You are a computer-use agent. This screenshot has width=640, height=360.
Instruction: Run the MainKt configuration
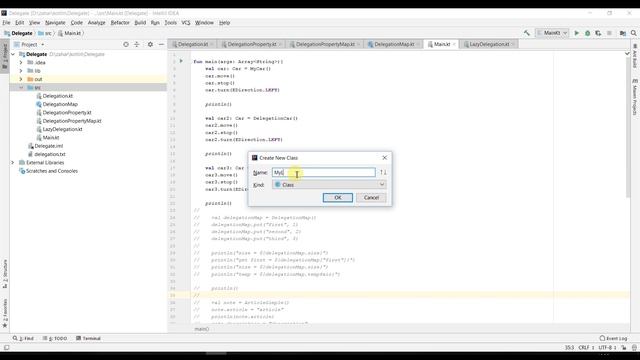pyautogui.click(x=577, y=33)
